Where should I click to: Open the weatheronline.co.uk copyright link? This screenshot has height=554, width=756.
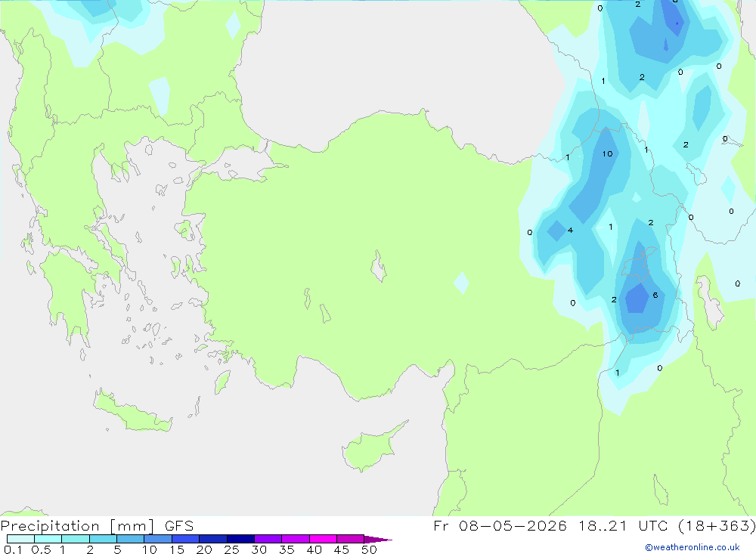click(x=692, y=547)
